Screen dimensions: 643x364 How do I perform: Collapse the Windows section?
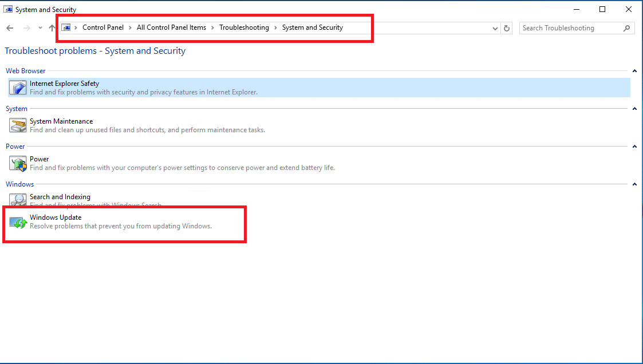[x=634, y=184]
